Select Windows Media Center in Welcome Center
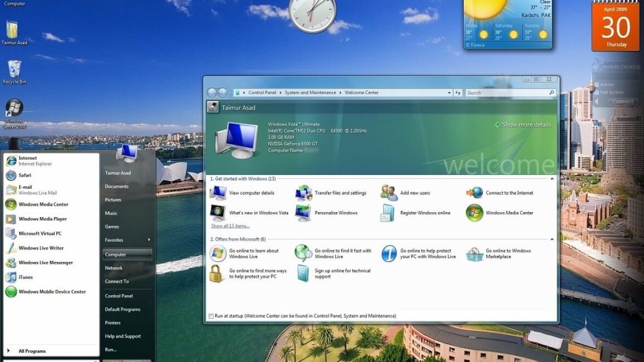This screenshot has height=362, width=644. click(x=500, y=213)
